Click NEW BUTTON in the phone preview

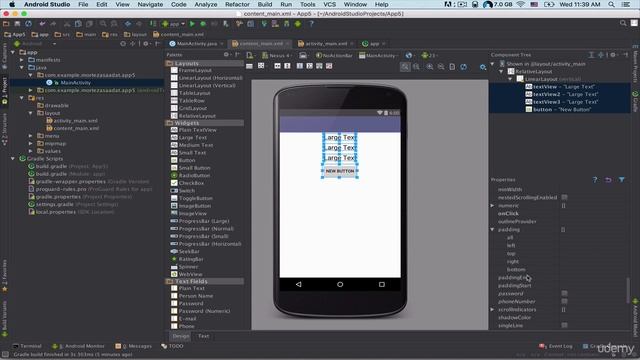click(340, 171)
